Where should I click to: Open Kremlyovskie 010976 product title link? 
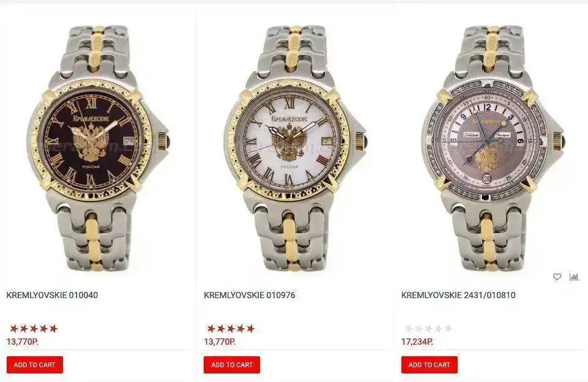coord(250,295)
